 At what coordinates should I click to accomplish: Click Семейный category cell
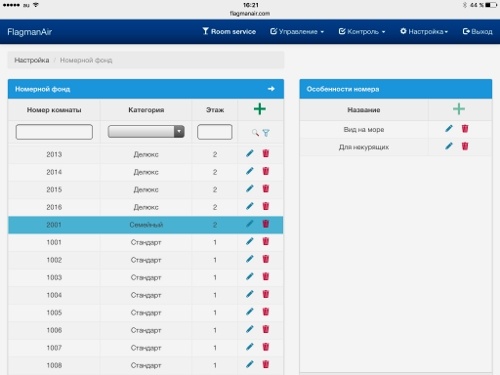[146, 225]
